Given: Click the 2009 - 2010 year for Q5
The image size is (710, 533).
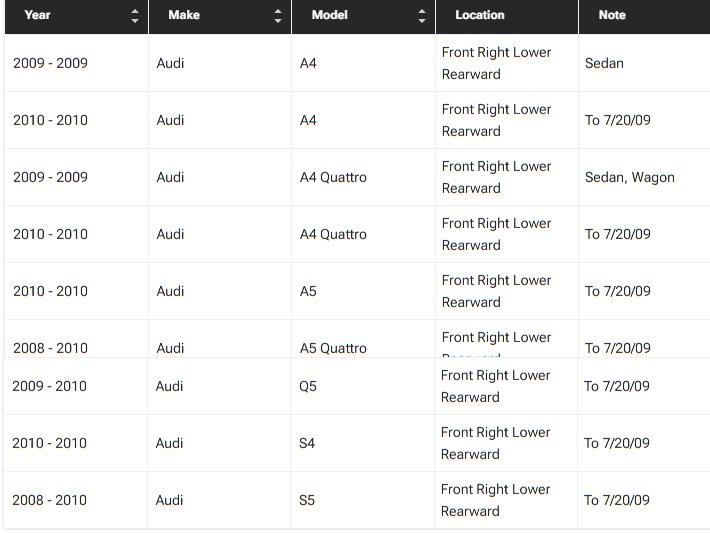Looking at the screenshot, I should pyautogui.click(x=49, y=386).
